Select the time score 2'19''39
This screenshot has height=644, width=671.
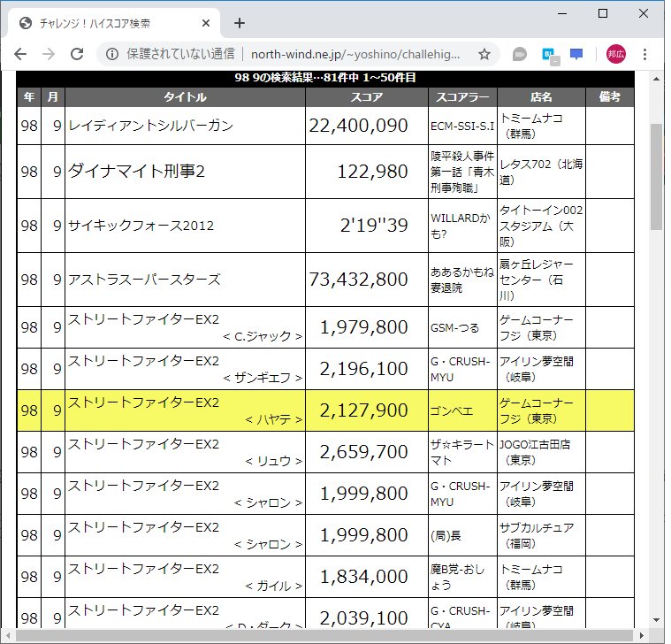374,226
